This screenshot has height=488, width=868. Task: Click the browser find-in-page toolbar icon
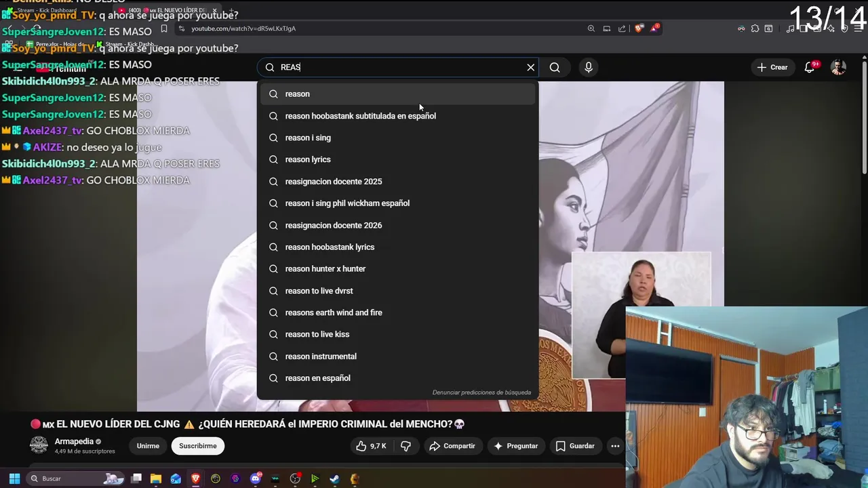coord(768,28)
